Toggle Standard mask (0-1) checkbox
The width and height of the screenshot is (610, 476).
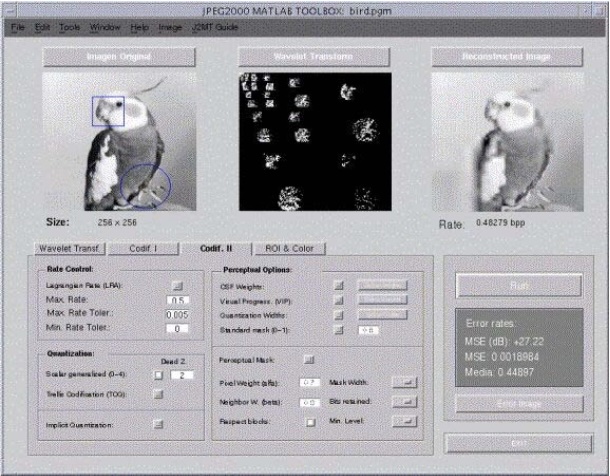339,330
